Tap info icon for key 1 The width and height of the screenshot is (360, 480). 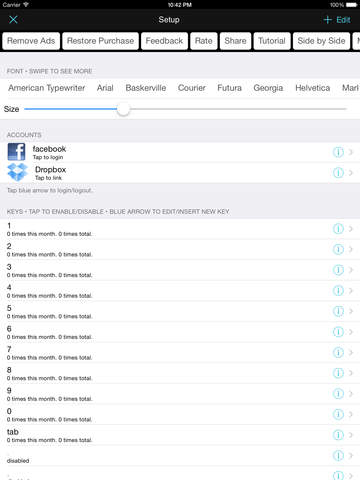coord(338,229)
